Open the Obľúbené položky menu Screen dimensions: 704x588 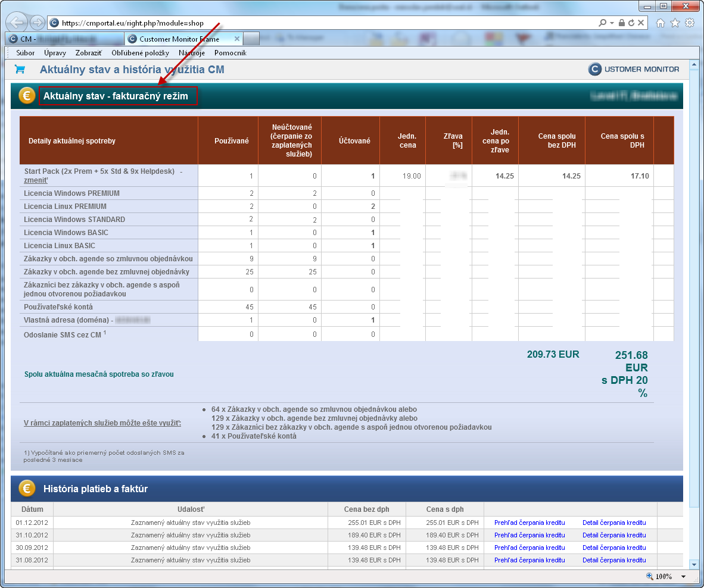(140, 53)
